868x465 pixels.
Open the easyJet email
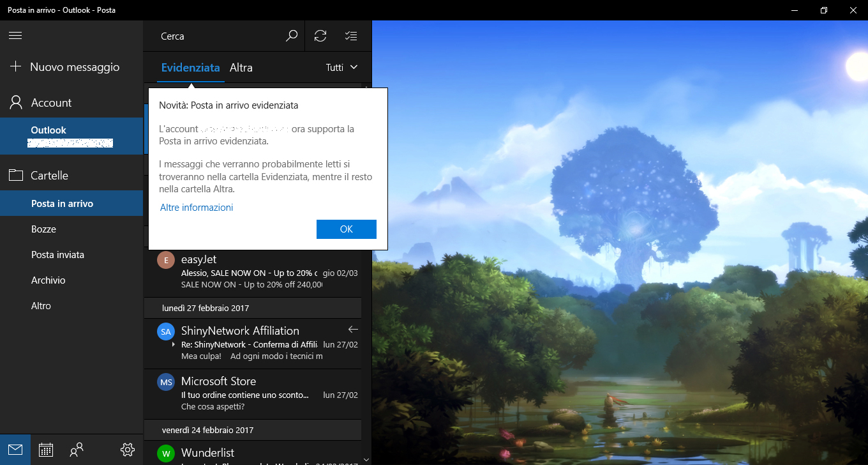click(253, 272)
